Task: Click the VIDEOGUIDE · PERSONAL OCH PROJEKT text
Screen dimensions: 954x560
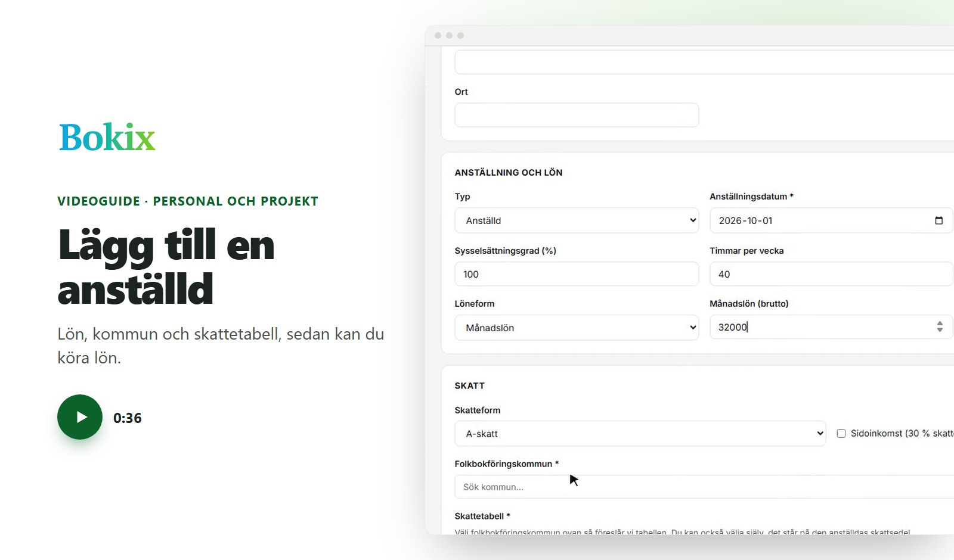Action: click(x=188, y=201)
